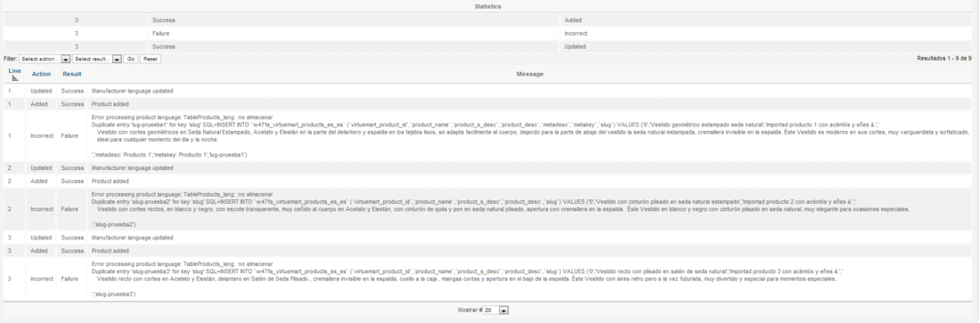This screenshot has width=980, height=323.
Task: Click line 2 'Product added' message
Action: [110, 182]
